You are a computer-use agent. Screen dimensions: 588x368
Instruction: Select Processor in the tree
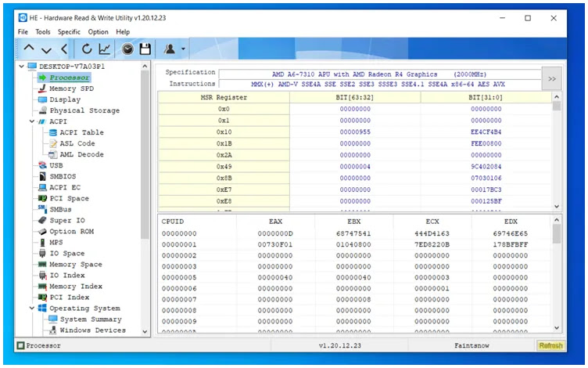click(x=70, y=78)
